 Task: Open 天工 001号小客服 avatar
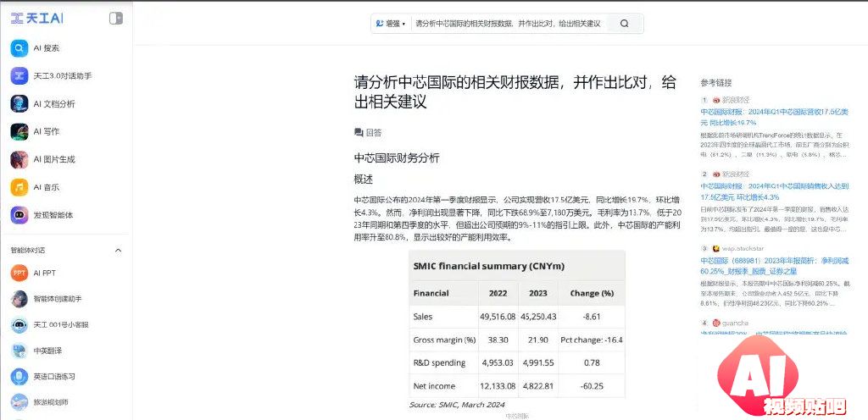(19, 325)
